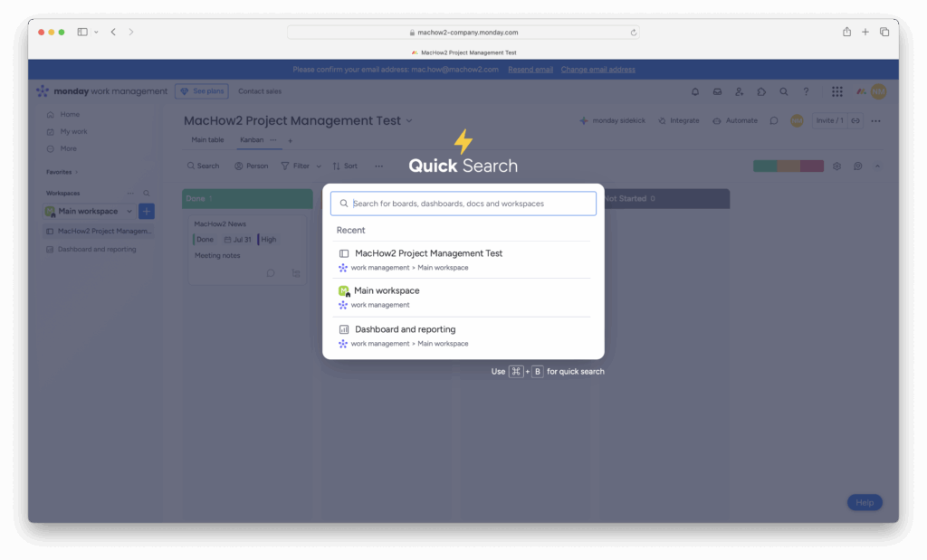Open the notifications bell in top bar
Image resolution: width=927 pixels, height=560 pixels.
pyautogui.click(x=695, y=91)
